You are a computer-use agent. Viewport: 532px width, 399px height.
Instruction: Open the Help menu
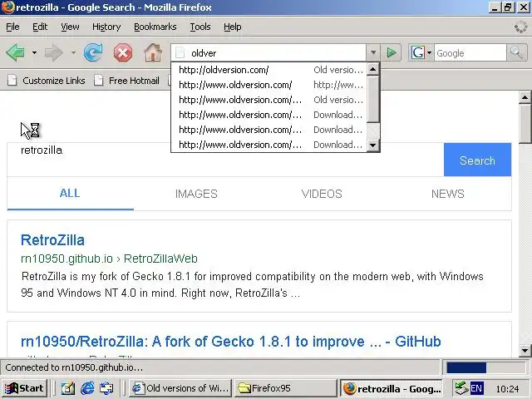(233, 27)
